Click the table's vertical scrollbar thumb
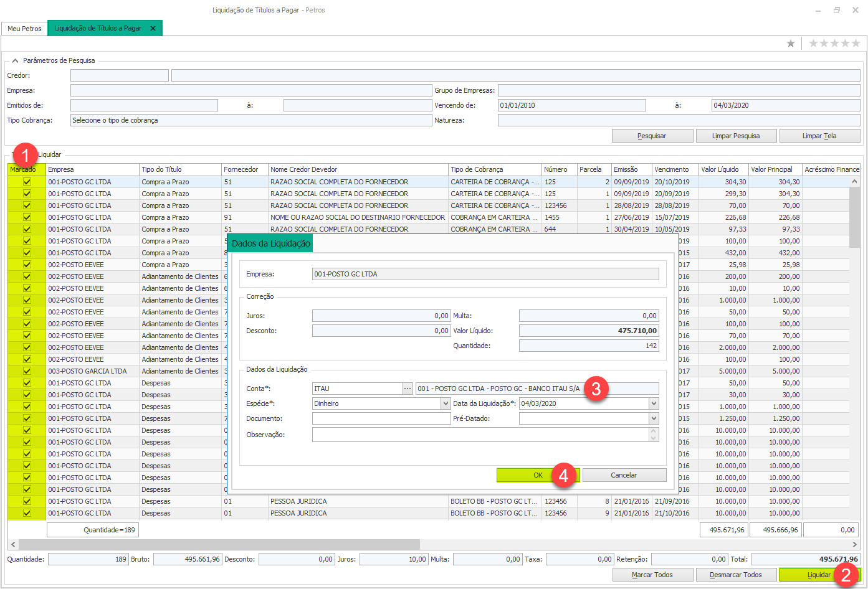 854,218
